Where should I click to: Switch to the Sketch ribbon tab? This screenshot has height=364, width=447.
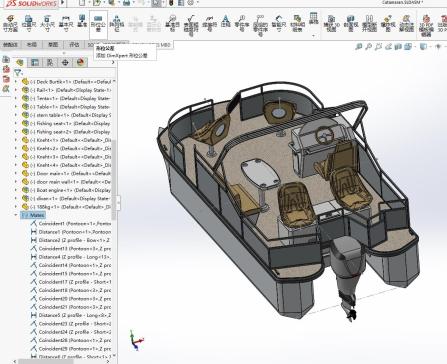pyautogui.click(x=53, y=44)
